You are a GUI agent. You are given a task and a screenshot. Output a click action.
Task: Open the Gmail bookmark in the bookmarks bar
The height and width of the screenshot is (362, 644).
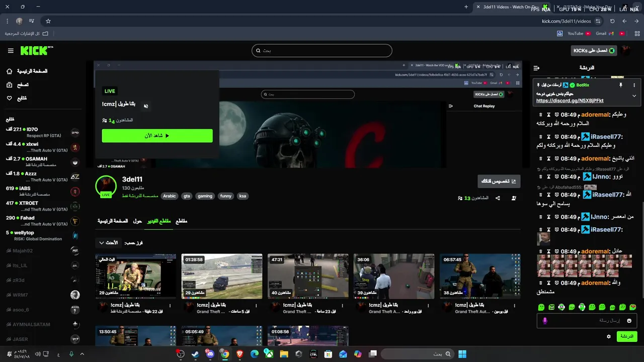coord(605,34)
